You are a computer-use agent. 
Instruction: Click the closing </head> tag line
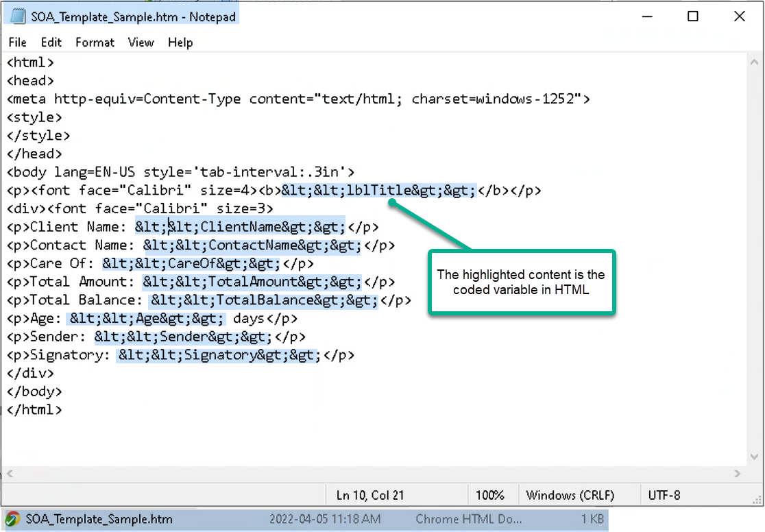point(35,154)
